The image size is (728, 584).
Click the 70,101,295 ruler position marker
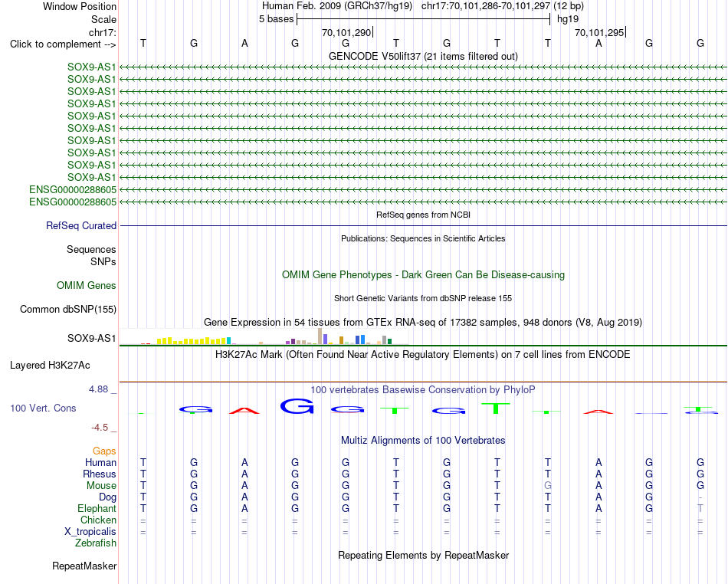pos(600,32)
